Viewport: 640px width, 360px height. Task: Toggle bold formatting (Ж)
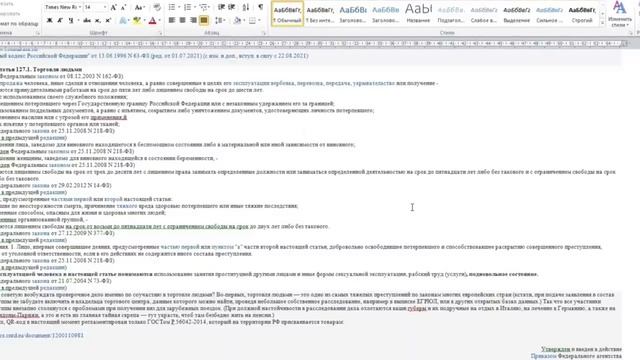coord(49,20)
